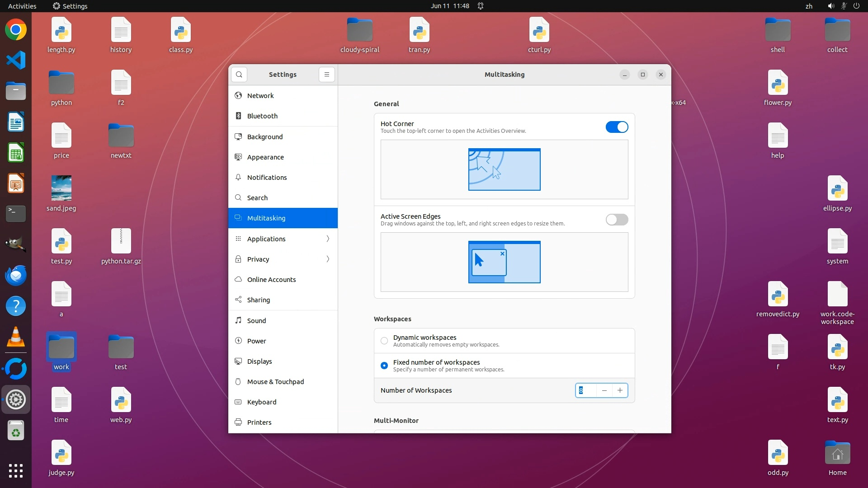The width and height of the screenshot is (868, 488).
Task: Open the Settings hamburger menu
Action: tap(327, 75)
